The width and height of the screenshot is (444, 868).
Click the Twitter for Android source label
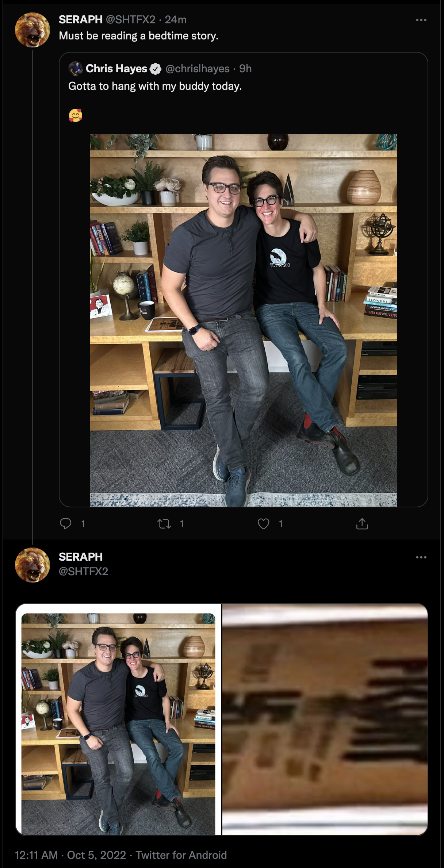(181, 855)
